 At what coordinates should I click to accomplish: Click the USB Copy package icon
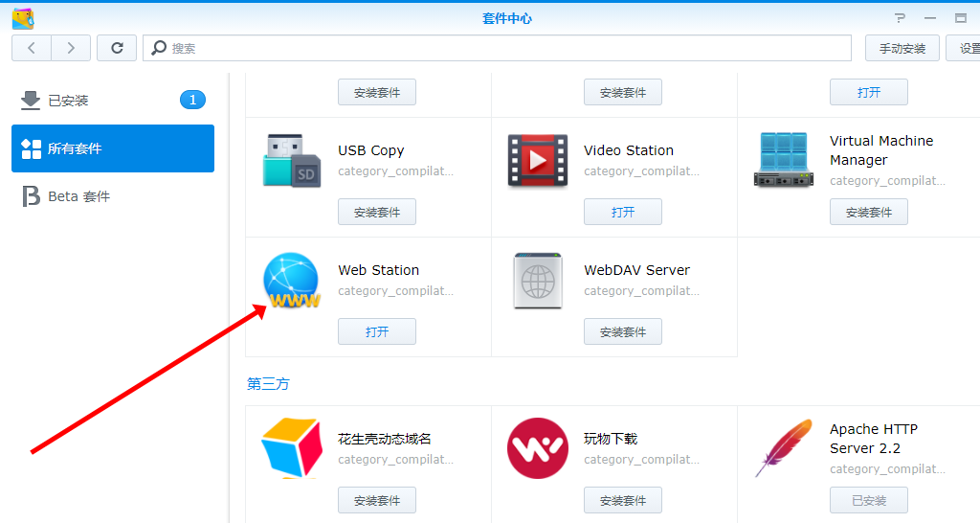click(291, 161)
